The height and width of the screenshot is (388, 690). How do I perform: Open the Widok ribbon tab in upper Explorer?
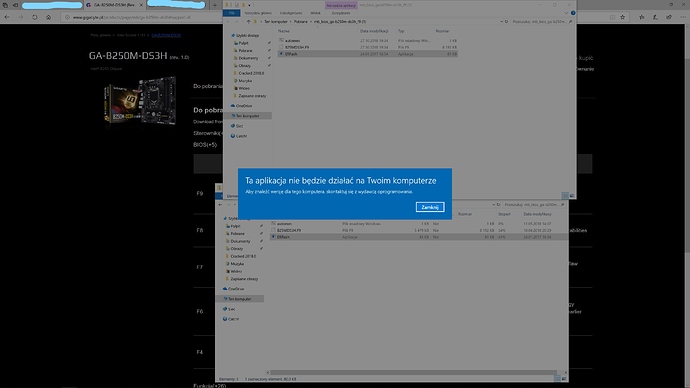click(x=316, y=13)
